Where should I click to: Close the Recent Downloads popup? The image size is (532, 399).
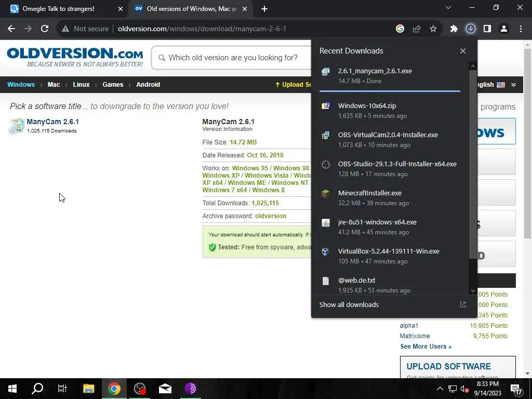pyautogui.click(x=463, y=51)
